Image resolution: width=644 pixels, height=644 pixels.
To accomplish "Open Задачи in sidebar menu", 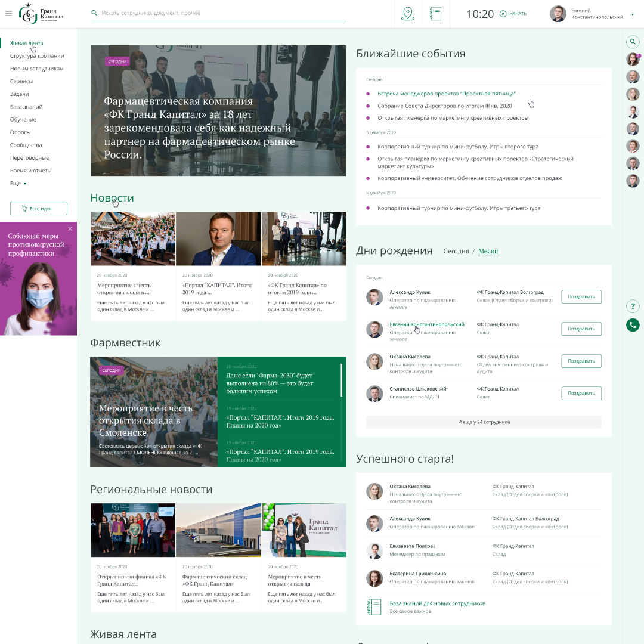I will pyautogui.click(x=19, y=94).
